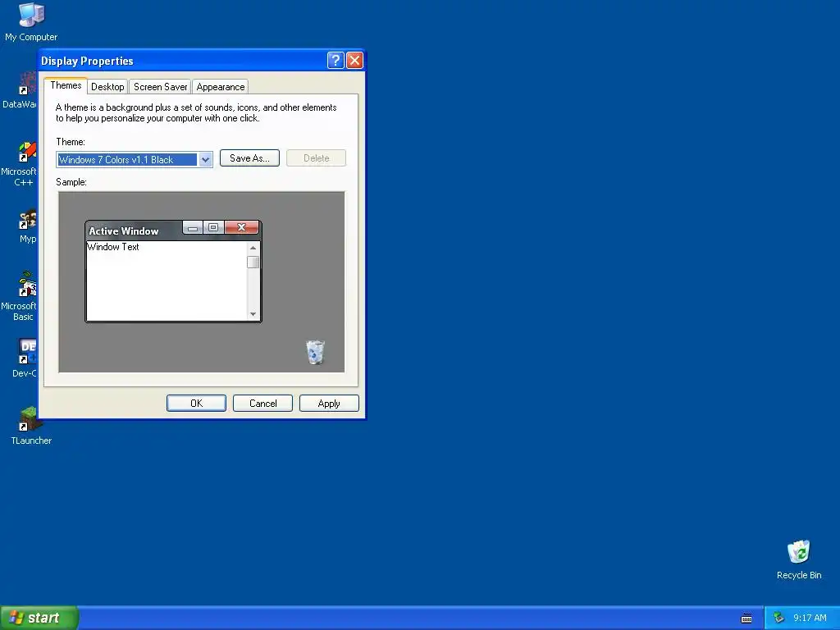The width and height of the screenshot is (840, 630).
Task: Select the Microsoft Basic desktop shortcut
Action: 21,295
